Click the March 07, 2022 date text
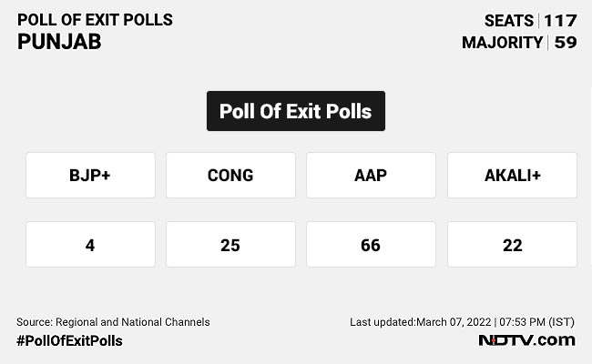Viewport: 592px width, 364px height. [454, 321]
